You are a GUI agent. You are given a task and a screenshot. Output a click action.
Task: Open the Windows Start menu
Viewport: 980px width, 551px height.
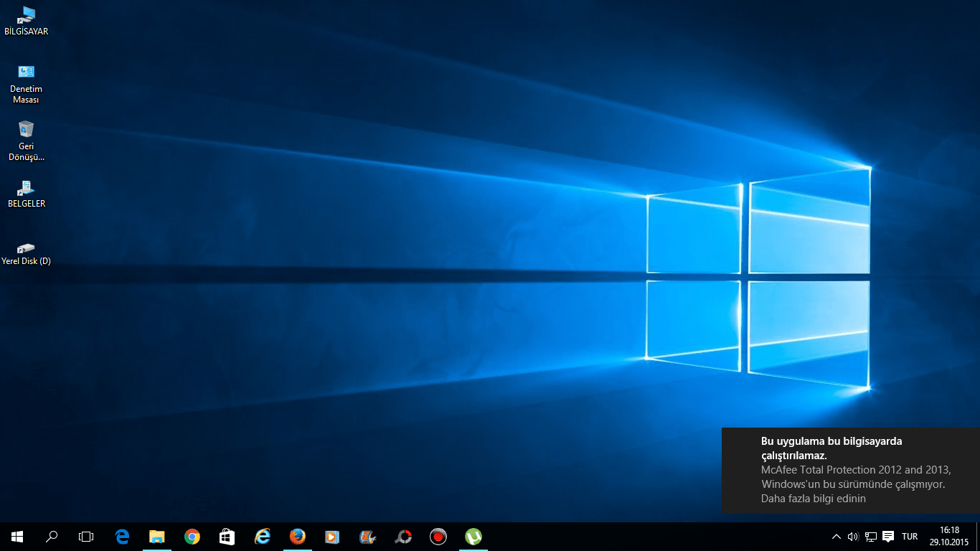(x=17, y=537)
